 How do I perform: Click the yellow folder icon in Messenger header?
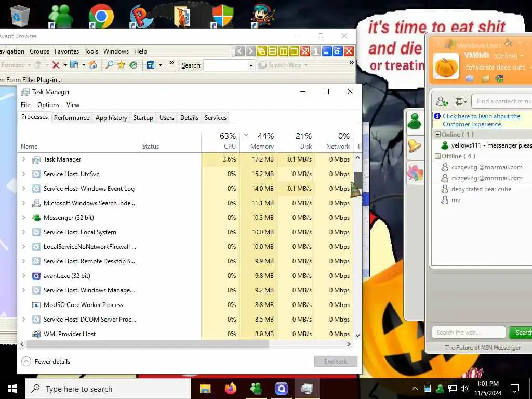click(x=486, y=79)
